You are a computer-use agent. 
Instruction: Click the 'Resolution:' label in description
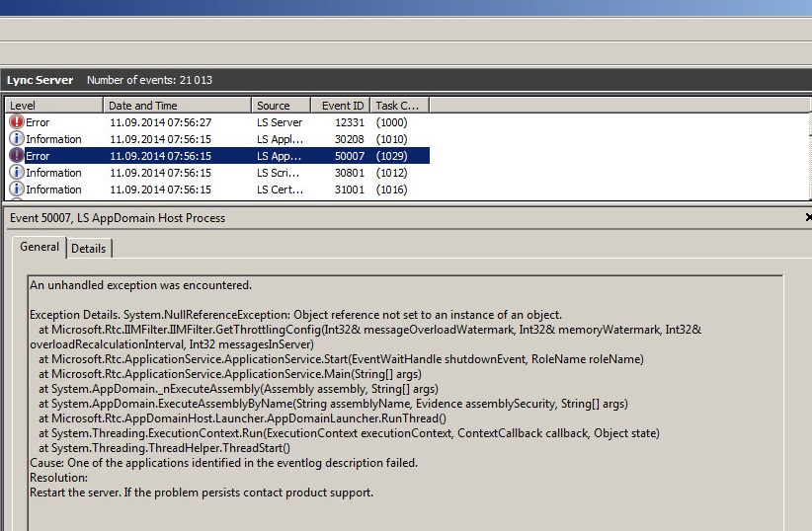pyautogui.click(x=58, y=478)
